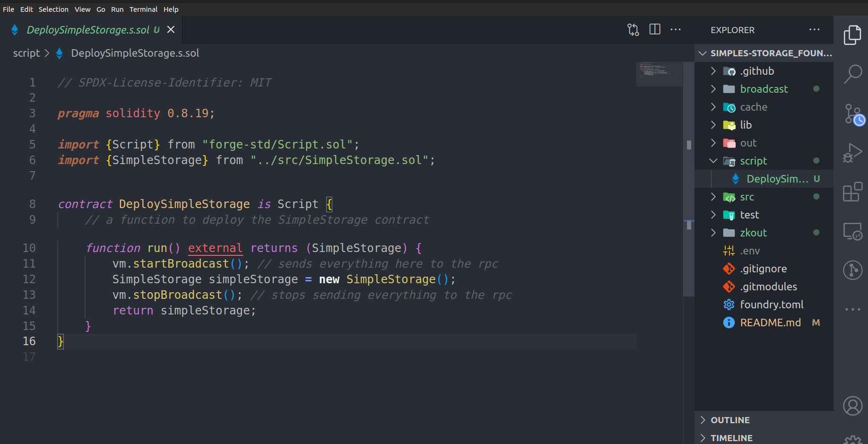Open the Run and Debug view
Screen dimensions: 868x444
click(852, 153)
